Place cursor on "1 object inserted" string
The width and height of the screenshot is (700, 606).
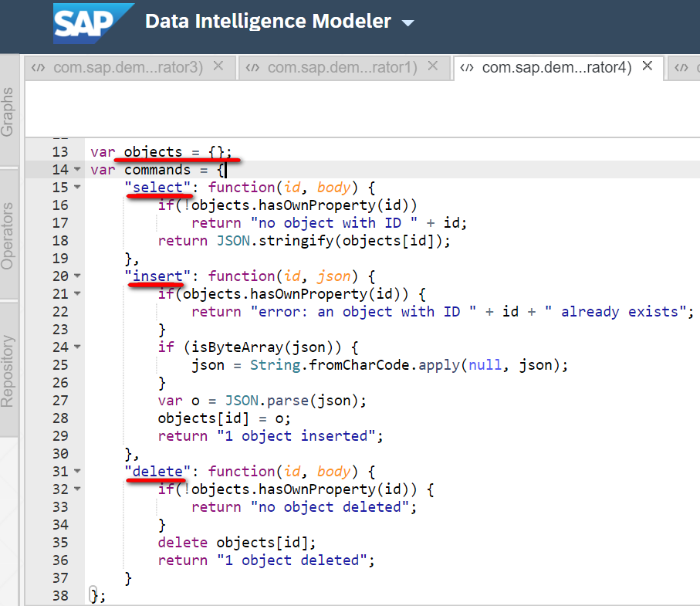tap(299, 436)
